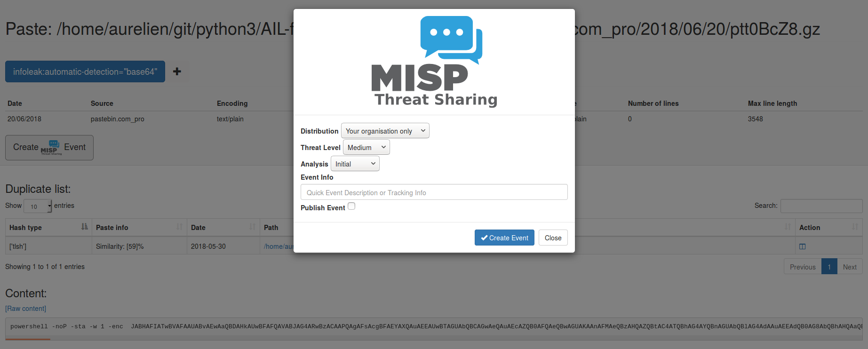This screenshot has height=349, width=868.
Task: Focus the Event Info text field
Action: (434, 192)
